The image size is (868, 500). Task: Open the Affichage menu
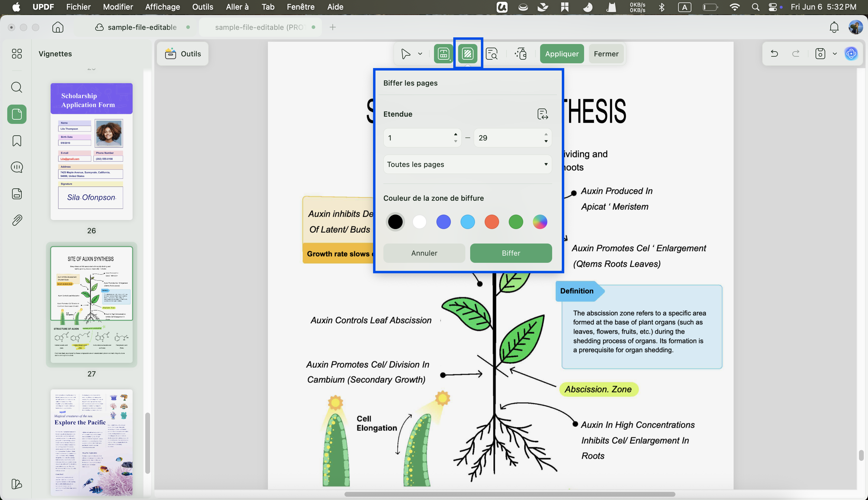click(x=162, y=7)
